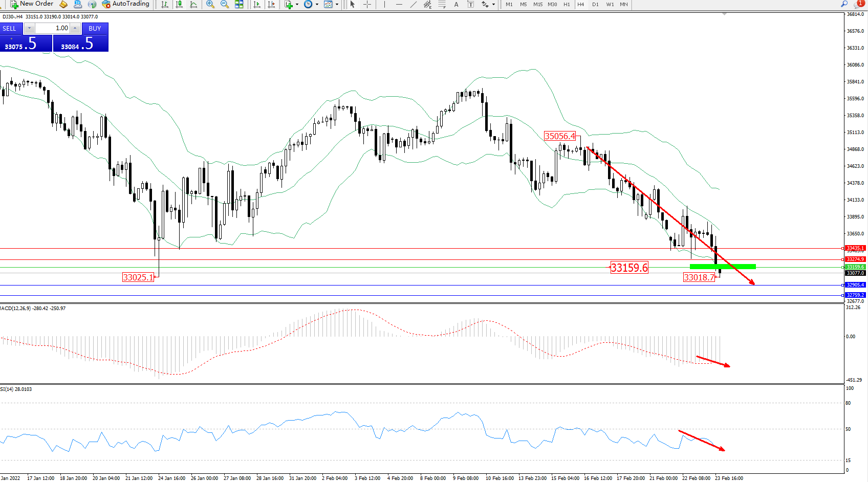The width and height of the screenshot is (868, 482).
Task: Click the Zoom Out magnifier icon
Action: pos(224,4)
